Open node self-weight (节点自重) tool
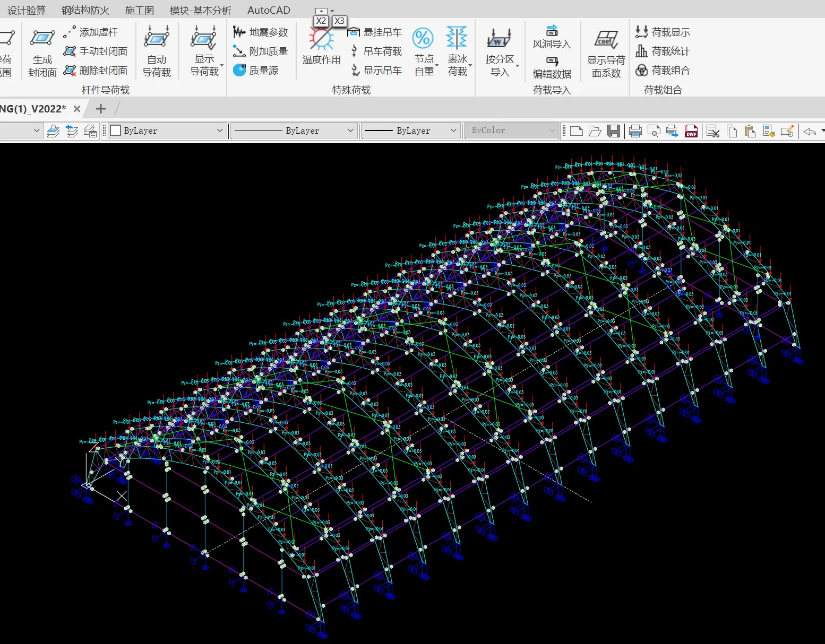The width and height of the screenshot is (825, 644). point(423,39)
